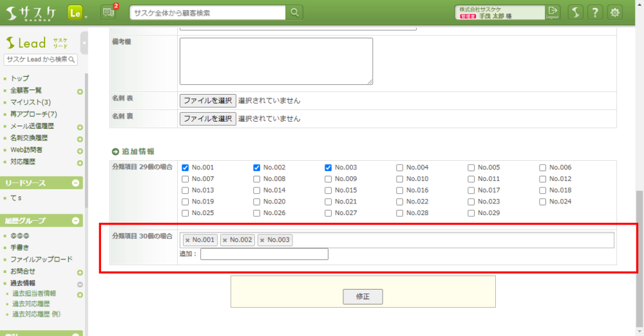Click the 追加 input field
This screenshot has width=644, height=336.
pos(264,254)
